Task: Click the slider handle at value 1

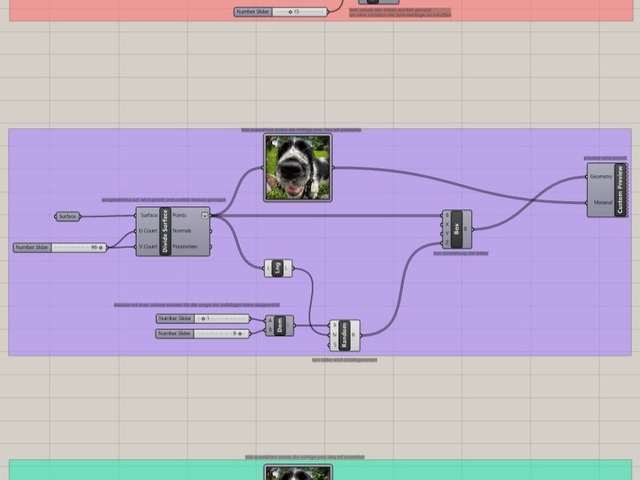Action: click(203, 318)
